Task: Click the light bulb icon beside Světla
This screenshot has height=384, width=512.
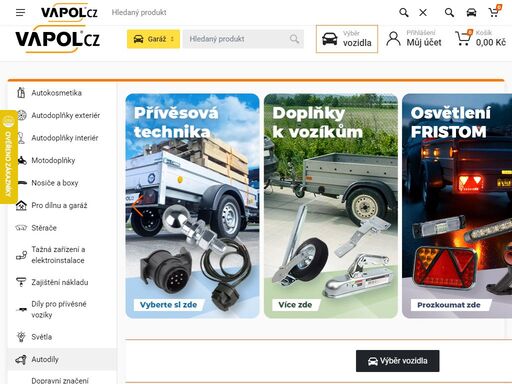Action: [x=21, y=337]
